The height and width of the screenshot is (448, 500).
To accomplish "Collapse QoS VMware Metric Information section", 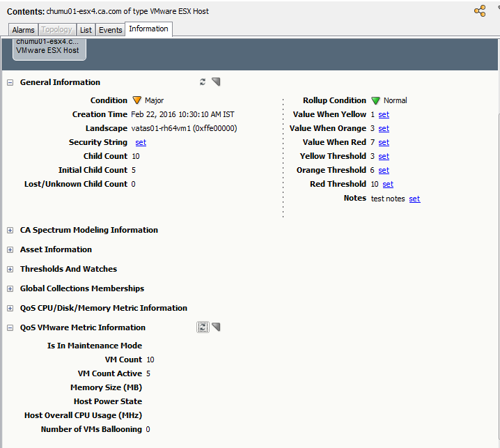I will pyautogui.click(x=10, y=327).
